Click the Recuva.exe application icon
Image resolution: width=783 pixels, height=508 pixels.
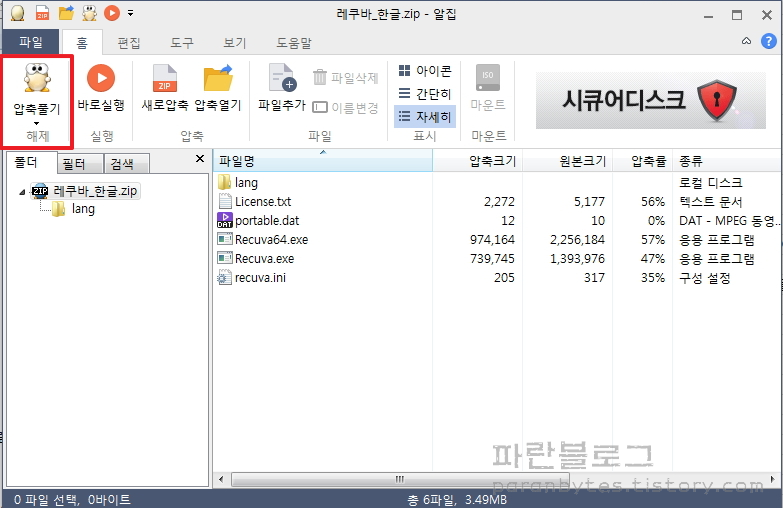tap(225, 258)
